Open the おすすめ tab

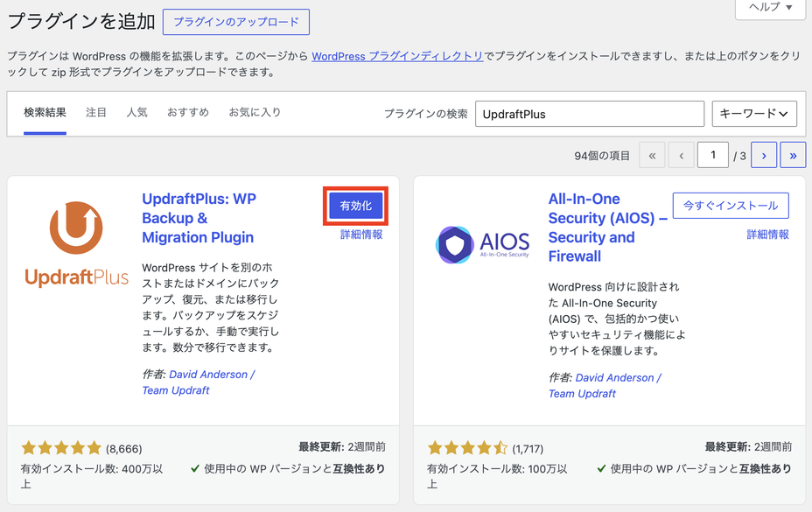click(x=188, y=112)
